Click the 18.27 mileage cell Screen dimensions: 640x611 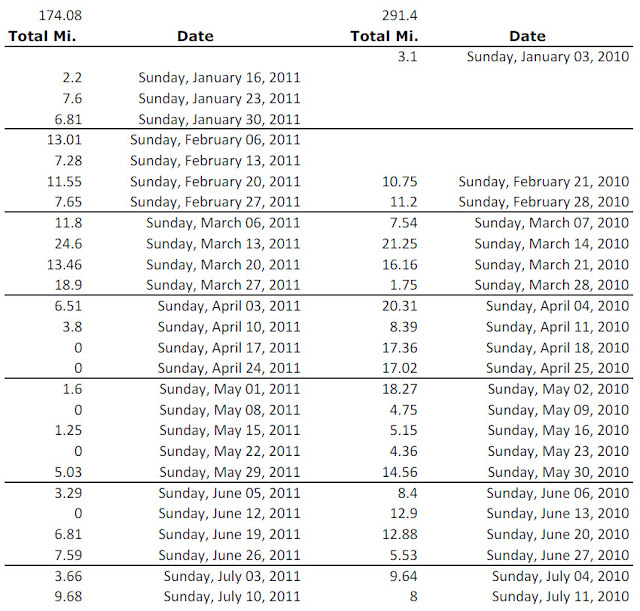pyautogui.click(x=400, y=389)
